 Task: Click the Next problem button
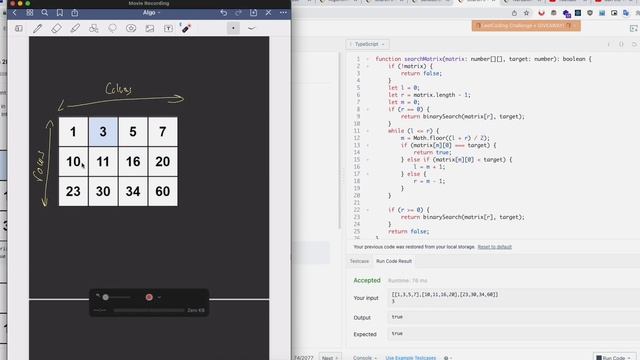[329, 358]
